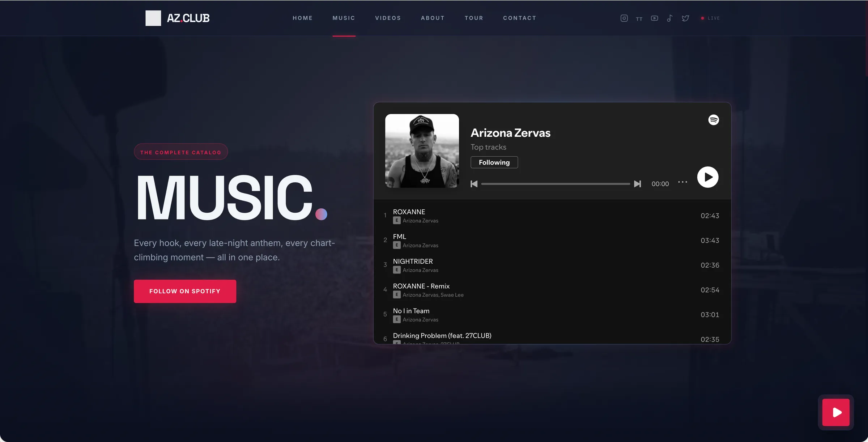Click the 00:00 elapsed time readout
This screenshot has width=868, height=442.
(x=660, y=184)
